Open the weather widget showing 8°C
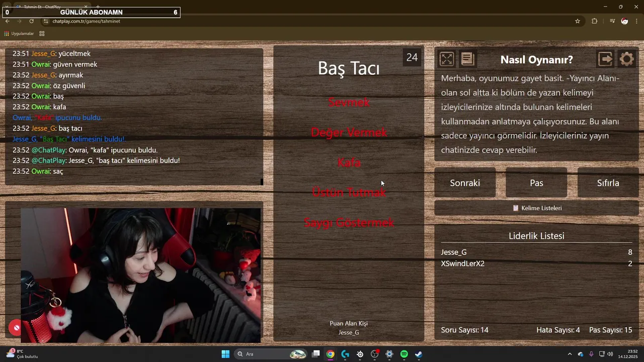This screenshot has height=362, width=644. [x=21, y=354]
